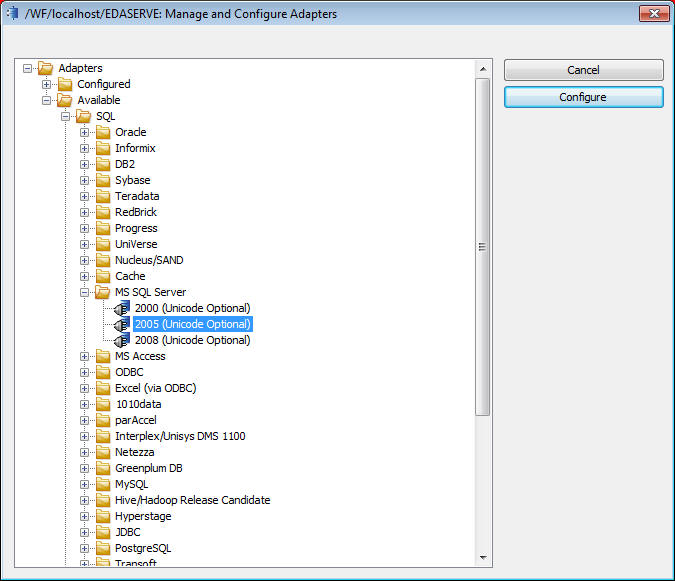
Task: Select the Excel (via ODBC) label
Action: click(x=155, y=388)
